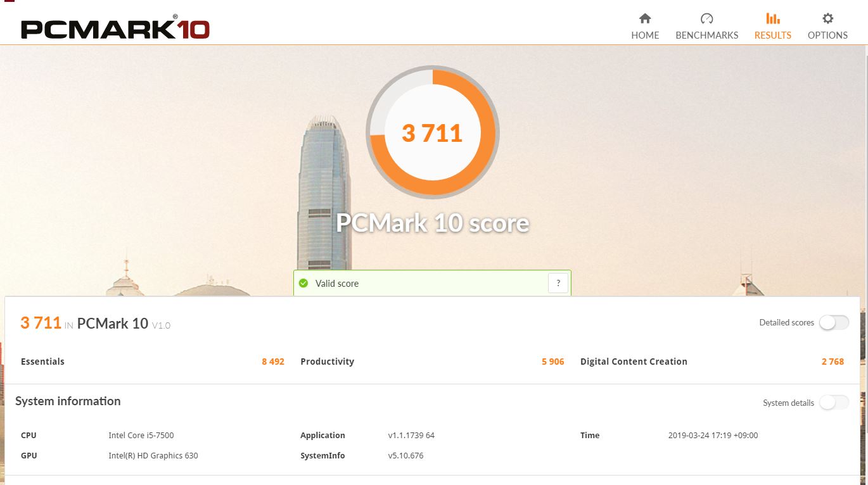Image resolution: width=868 pixels, height=485 pixels.
Task: Select the Results bar chart icon
Action: (772, 18)
